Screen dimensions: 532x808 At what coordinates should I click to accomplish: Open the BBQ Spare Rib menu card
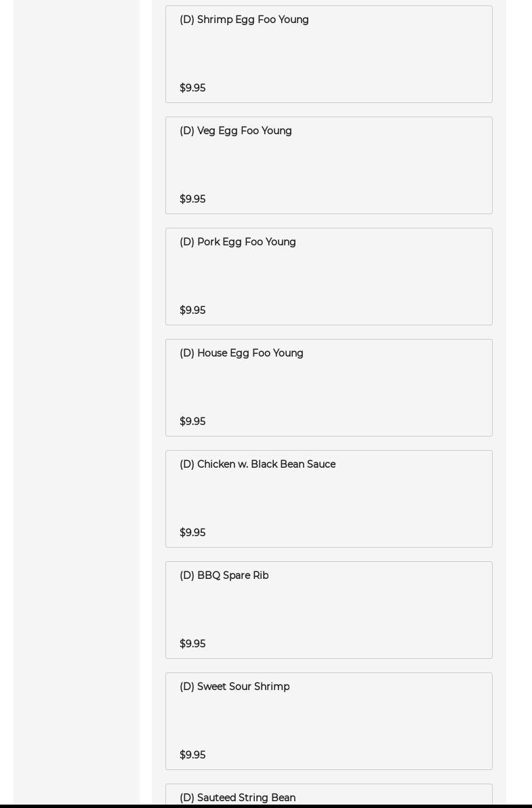point(329,610)
